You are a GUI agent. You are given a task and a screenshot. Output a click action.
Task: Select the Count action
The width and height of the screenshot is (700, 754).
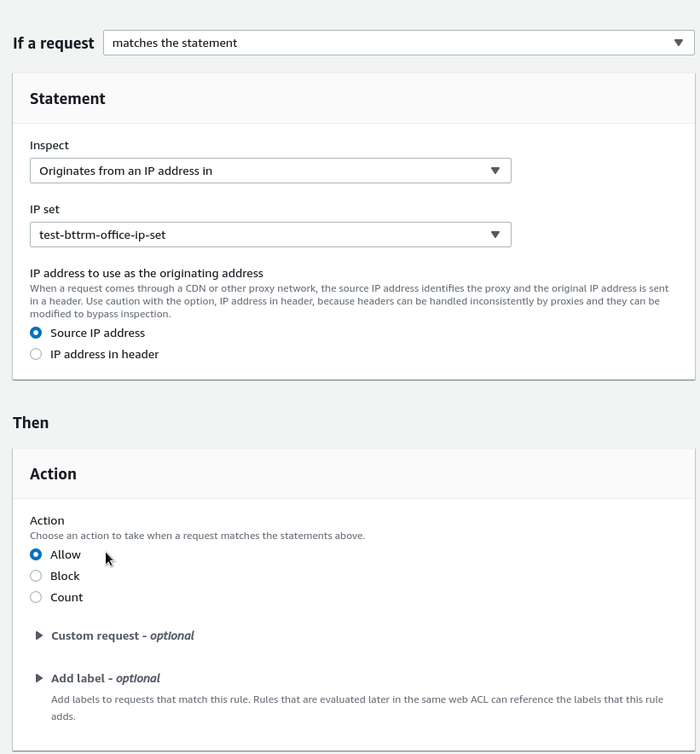(36, 597)
